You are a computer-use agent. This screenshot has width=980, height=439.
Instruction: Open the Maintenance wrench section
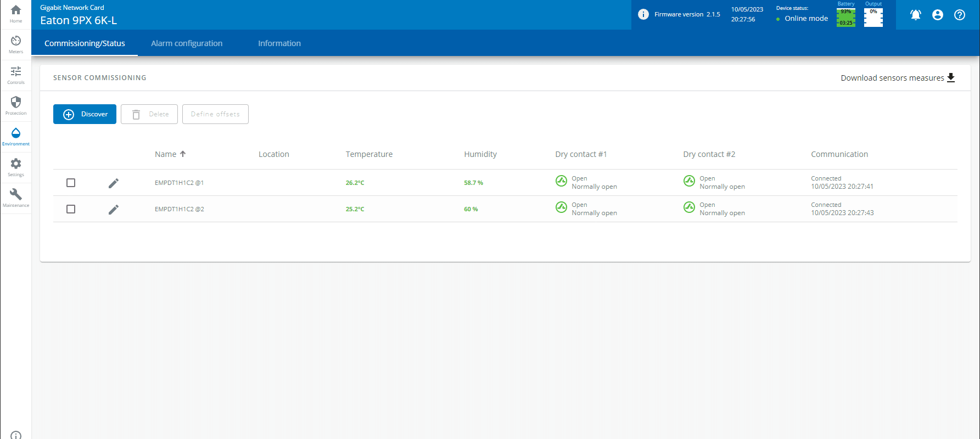click(x=16, y=199)
